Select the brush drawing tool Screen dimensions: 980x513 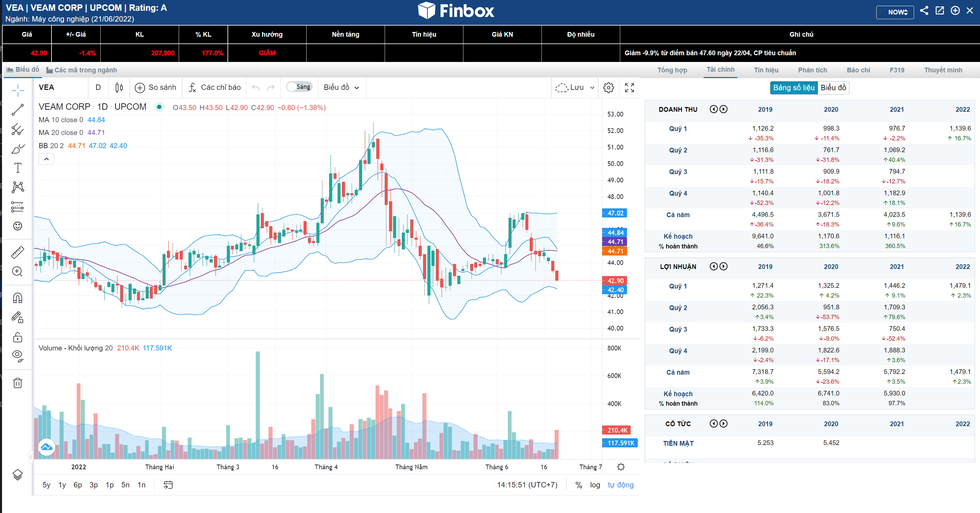click(17, 149)
